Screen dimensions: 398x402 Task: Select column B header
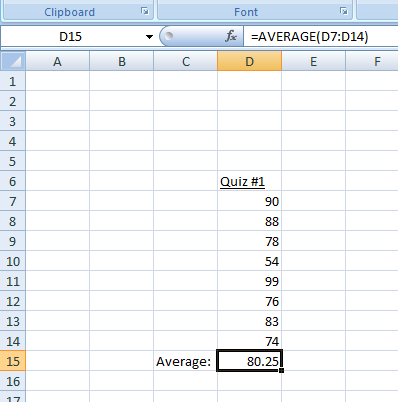tap(122, 61)
